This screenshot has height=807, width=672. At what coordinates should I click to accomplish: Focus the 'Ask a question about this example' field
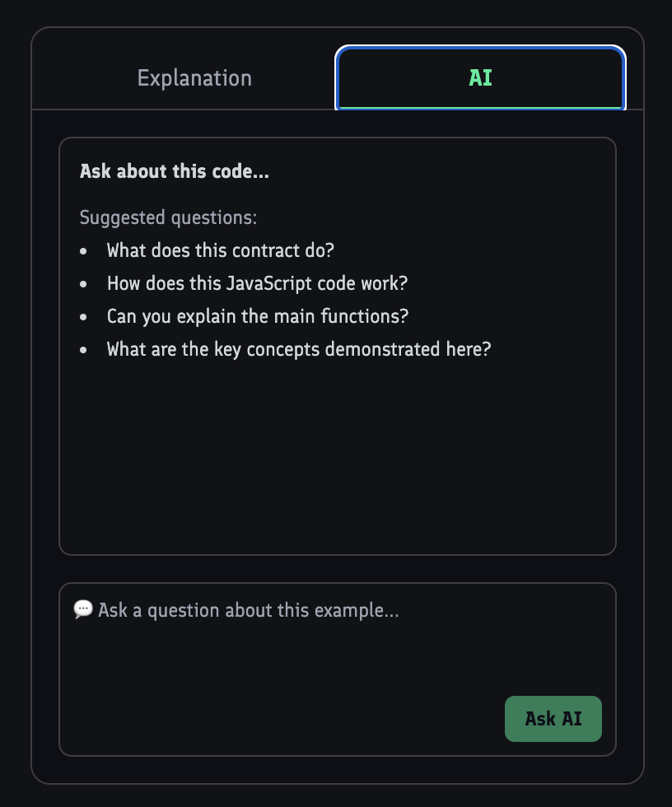point(329,642)
